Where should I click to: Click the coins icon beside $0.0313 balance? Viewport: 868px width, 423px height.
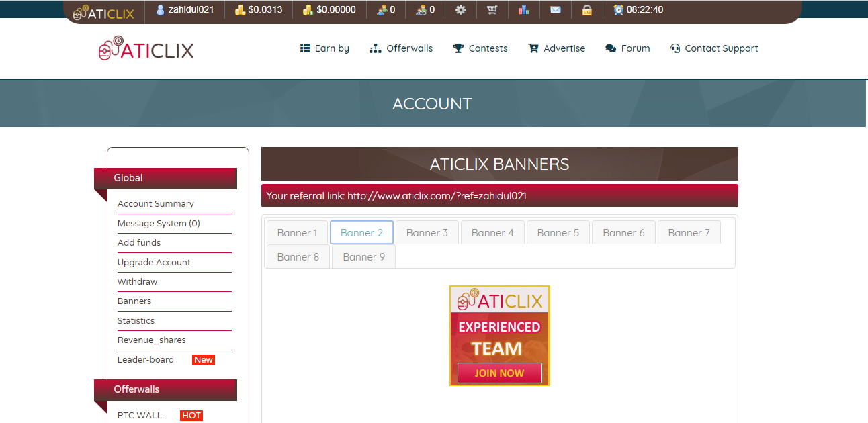click(241, 10)
